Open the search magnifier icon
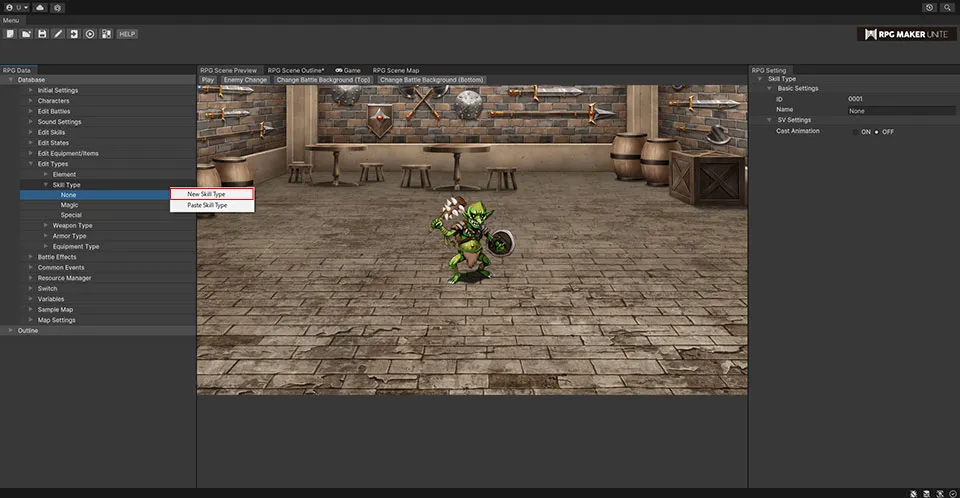This screenshot has height=498, width=960. tap(948, 7)
